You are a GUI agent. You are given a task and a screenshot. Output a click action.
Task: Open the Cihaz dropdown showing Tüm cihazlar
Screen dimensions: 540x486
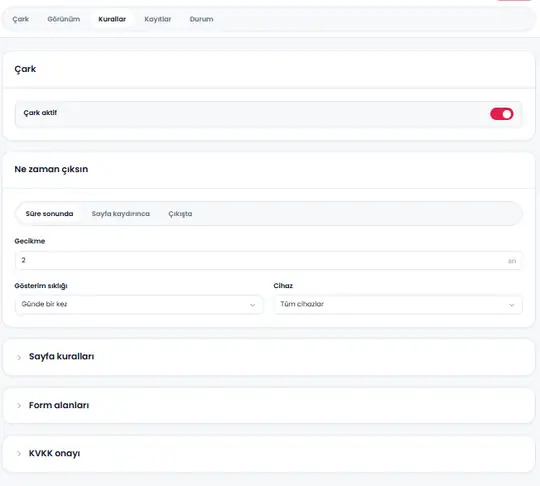tap(398, 304)
